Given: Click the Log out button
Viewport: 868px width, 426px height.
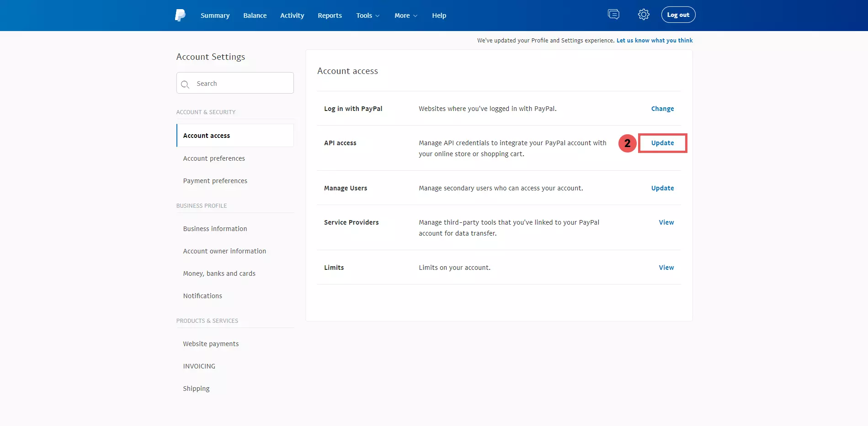Looking at the screenshot, I should [x=678, y=15].
